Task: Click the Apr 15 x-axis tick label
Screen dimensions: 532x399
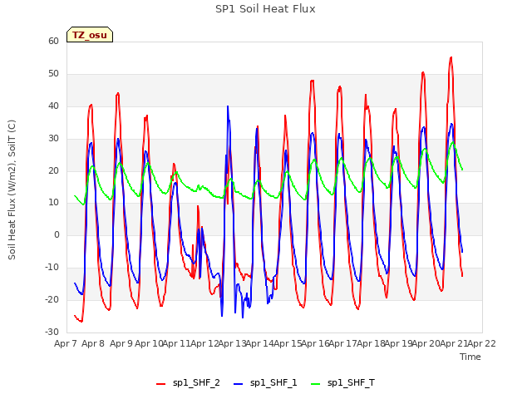Action: 288,343
